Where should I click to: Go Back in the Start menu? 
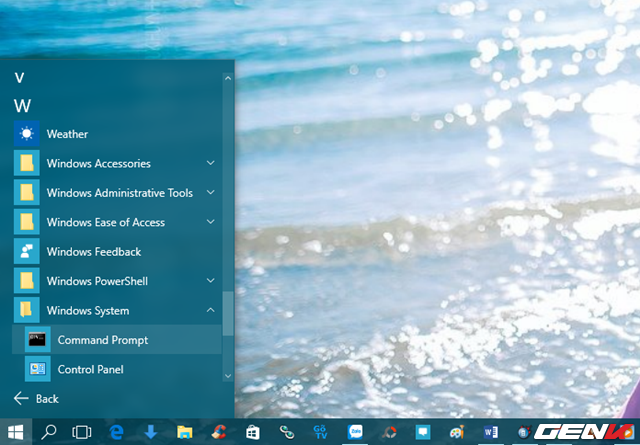click(37, 398)
